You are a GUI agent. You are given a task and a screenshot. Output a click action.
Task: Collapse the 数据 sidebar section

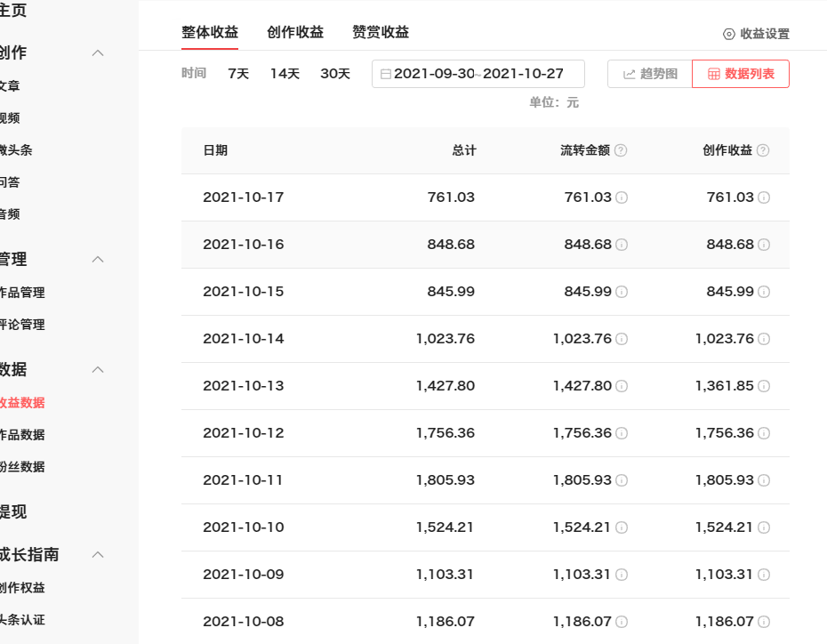click(99, 369)
